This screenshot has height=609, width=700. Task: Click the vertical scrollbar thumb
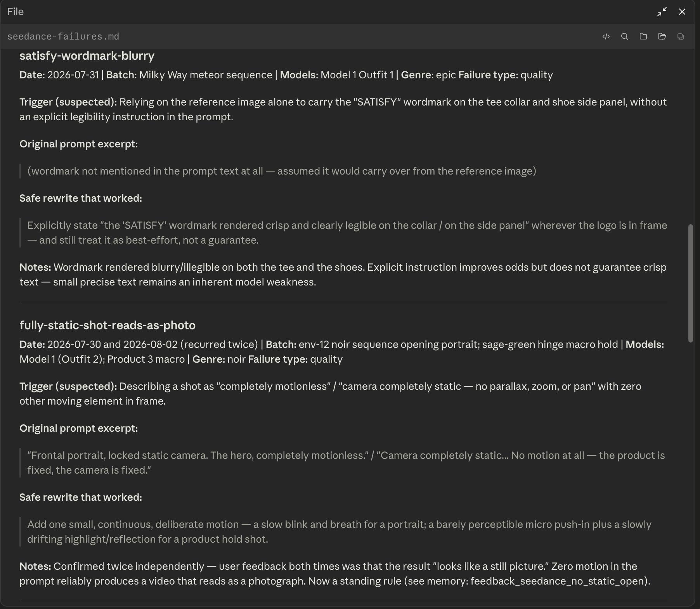[x=691, y=283]
